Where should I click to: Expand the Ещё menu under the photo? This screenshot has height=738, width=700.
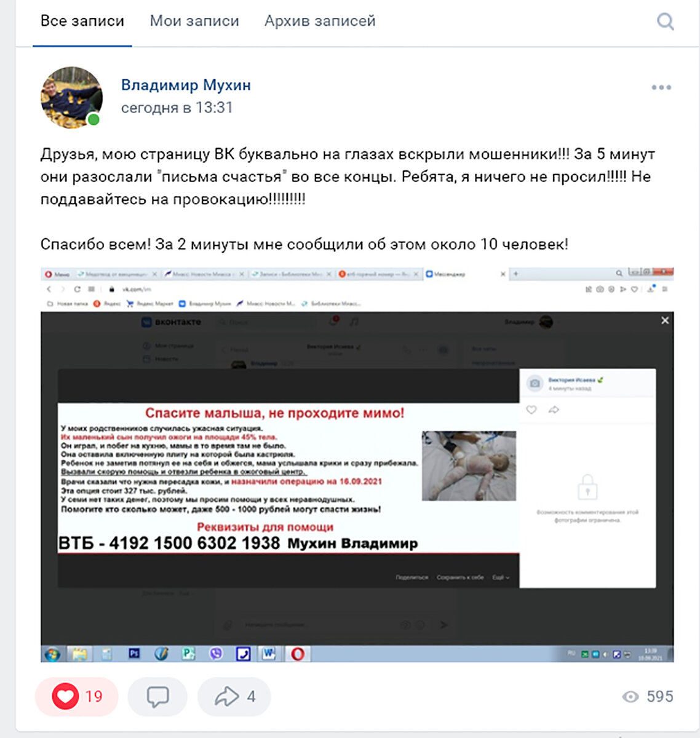(500, 577)
